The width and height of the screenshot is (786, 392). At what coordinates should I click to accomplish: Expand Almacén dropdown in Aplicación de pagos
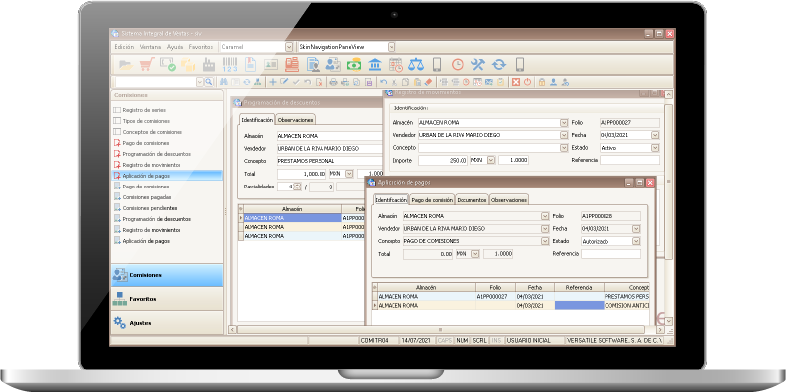pos(545,216)
